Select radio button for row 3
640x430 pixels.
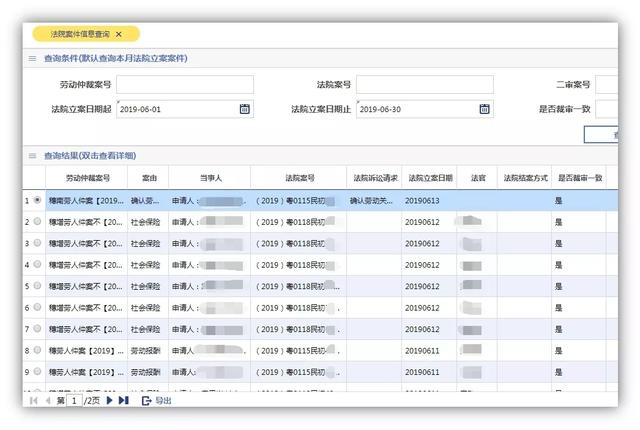(x=37, y=243)
